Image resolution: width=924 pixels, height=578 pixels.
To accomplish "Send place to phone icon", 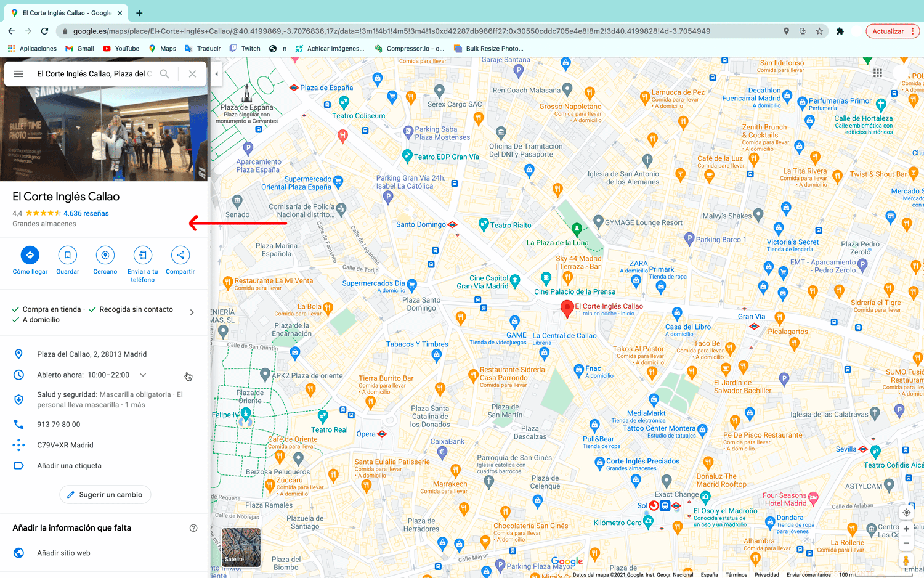I will (x=143, y=255).
